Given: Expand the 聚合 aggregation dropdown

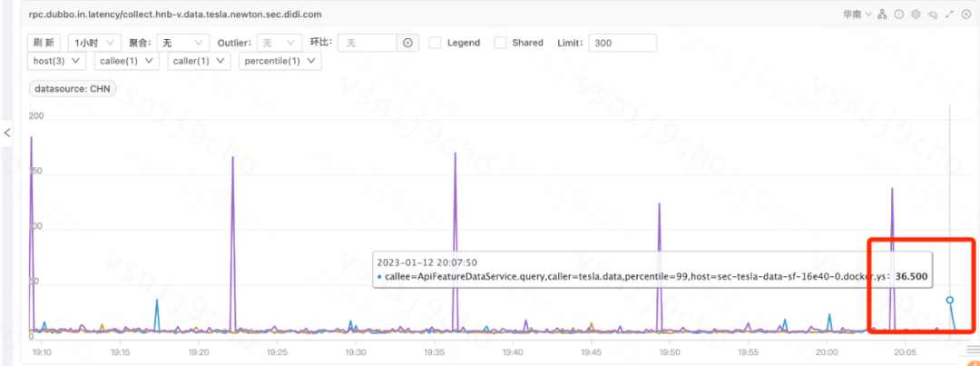Looking at the screenshot, I should [181, 43].
